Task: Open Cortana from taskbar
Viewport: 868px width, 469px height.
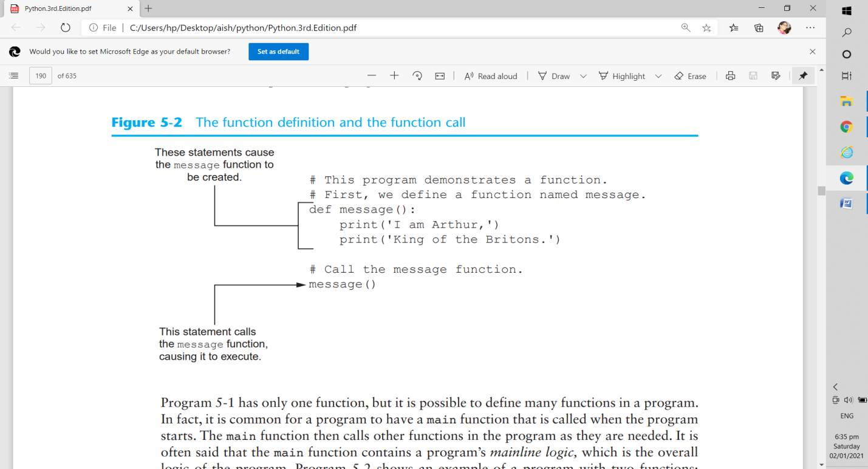Action: coord(847,54)
